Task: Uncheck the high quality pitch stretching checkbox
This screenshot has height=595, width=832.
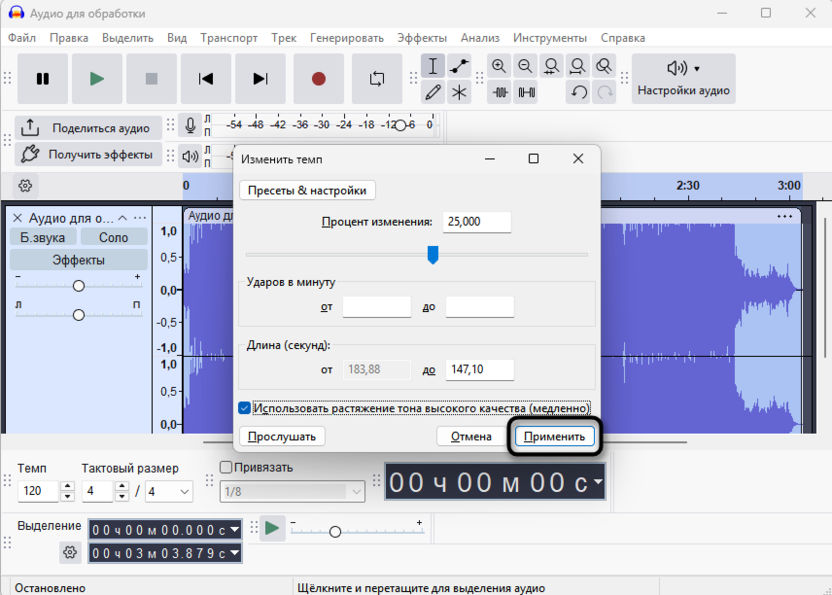Action: coord(245,408)
